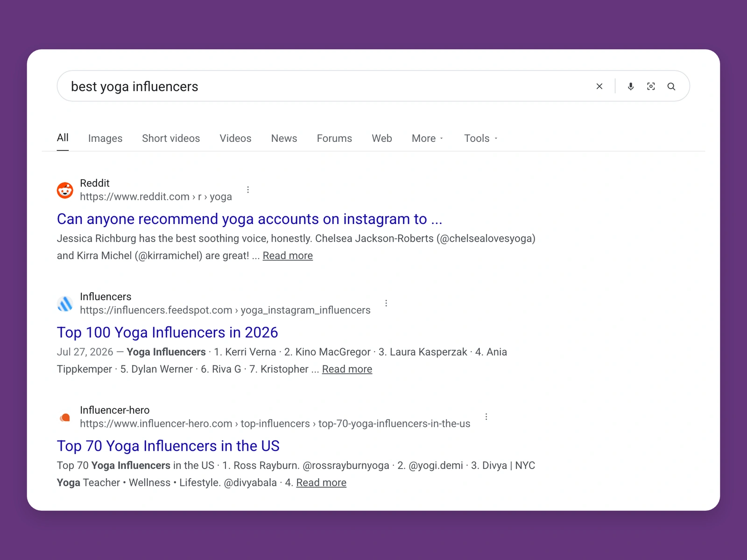Click the reddit.com › r › yoga URL
The width and height of the screenshot is (747, 560).
[x=156, y=196]
